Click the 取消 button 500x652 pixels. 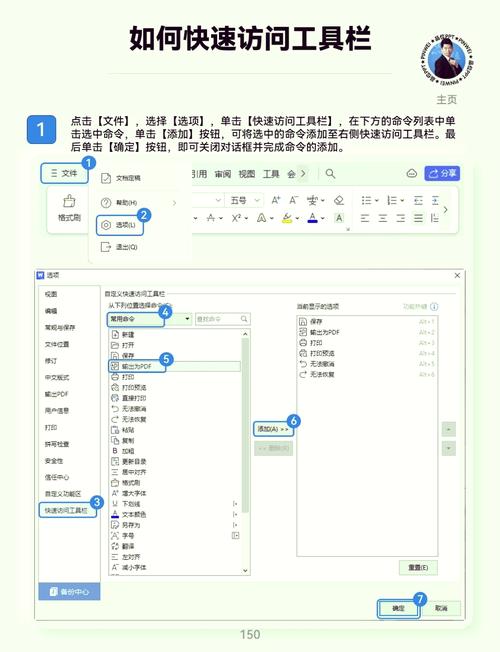[441, 608]
